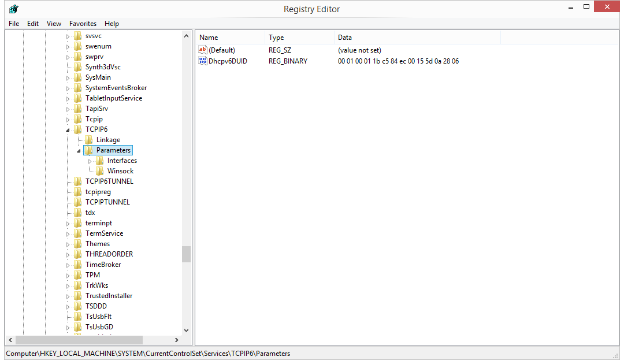The image size is (624, 364).
Task: Open the View menu
Action: (53, 24)
